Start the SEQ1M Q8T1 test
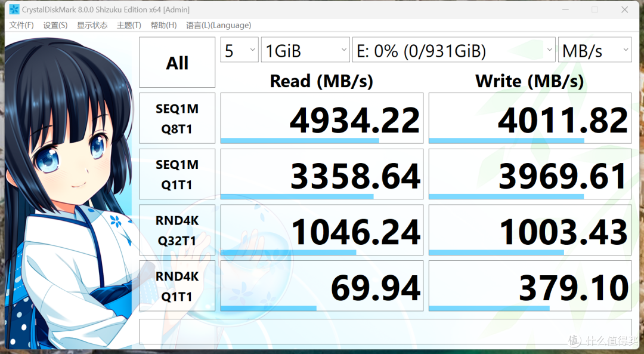 tap(177, 118)
